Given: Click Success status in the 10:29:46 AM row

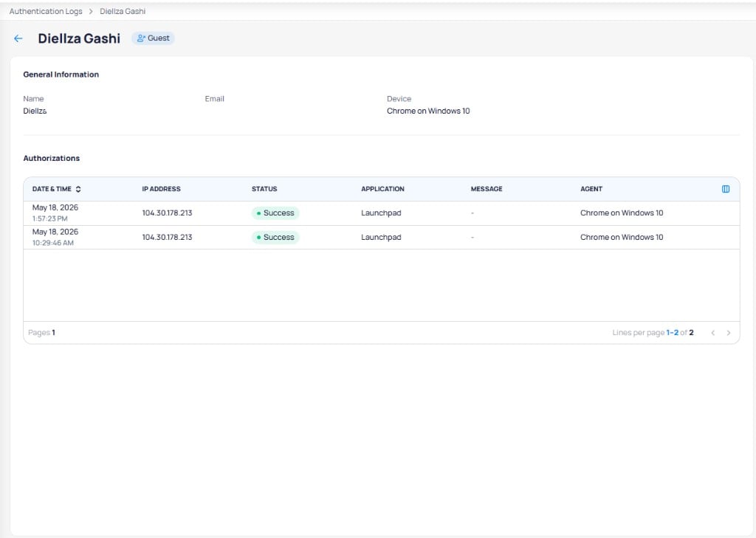Looking at the screenshot, I should [275, 237].
